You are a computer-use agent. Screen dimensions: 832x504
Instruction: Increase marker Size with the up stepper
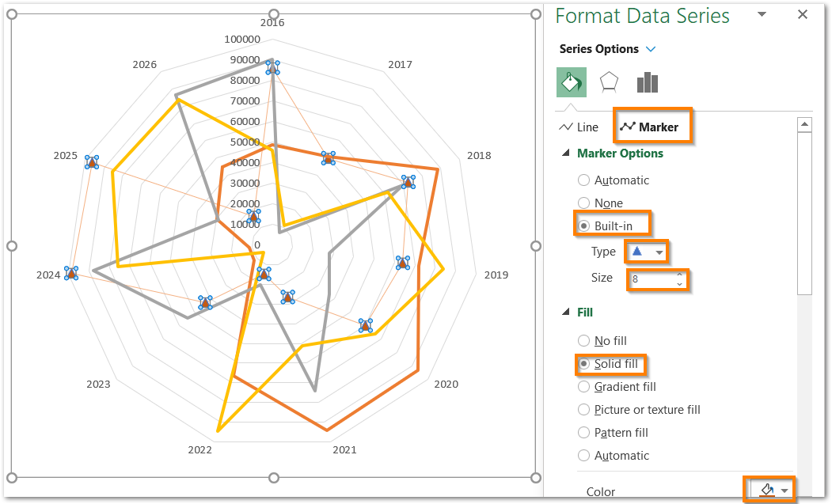680,275
